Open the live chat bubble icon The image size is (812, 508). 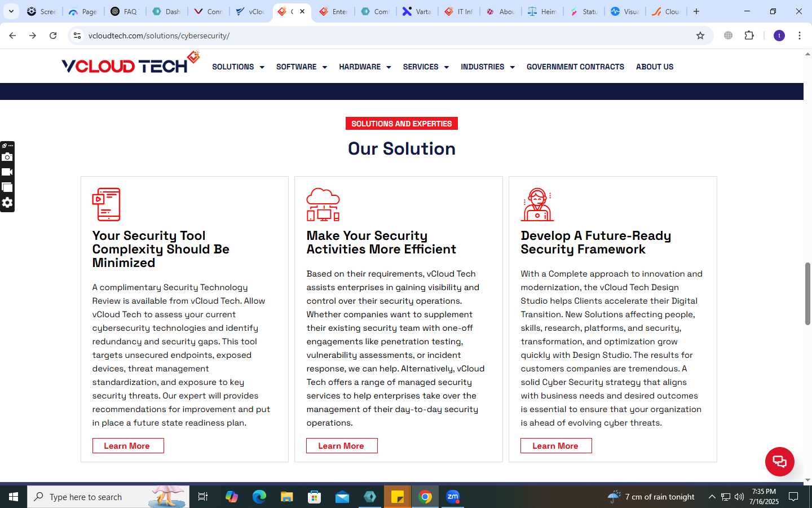[779, 461]
